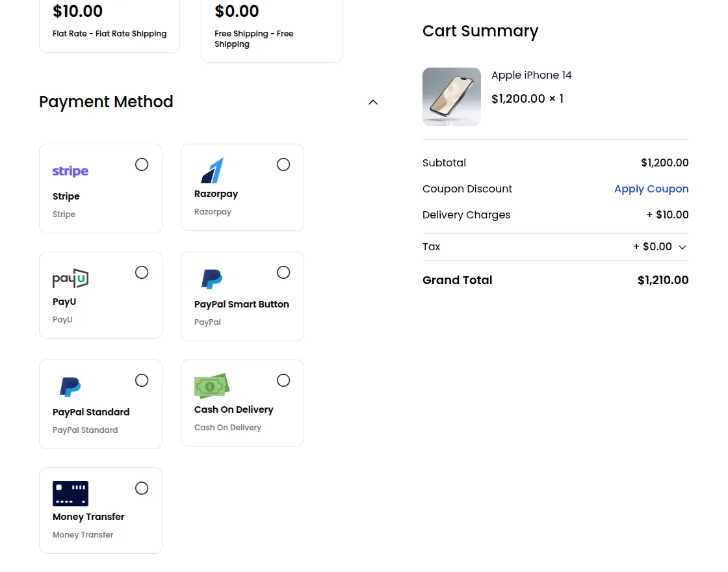The image size is (728, 572).
Task: Click the Grand Total label
Action: tap(458, 280)
